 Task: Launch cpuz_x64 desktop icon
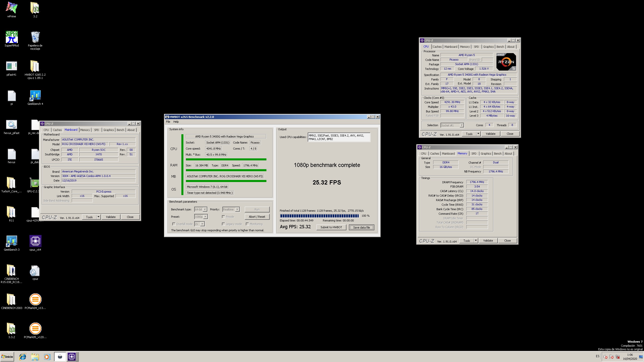(x=35, y=243)
